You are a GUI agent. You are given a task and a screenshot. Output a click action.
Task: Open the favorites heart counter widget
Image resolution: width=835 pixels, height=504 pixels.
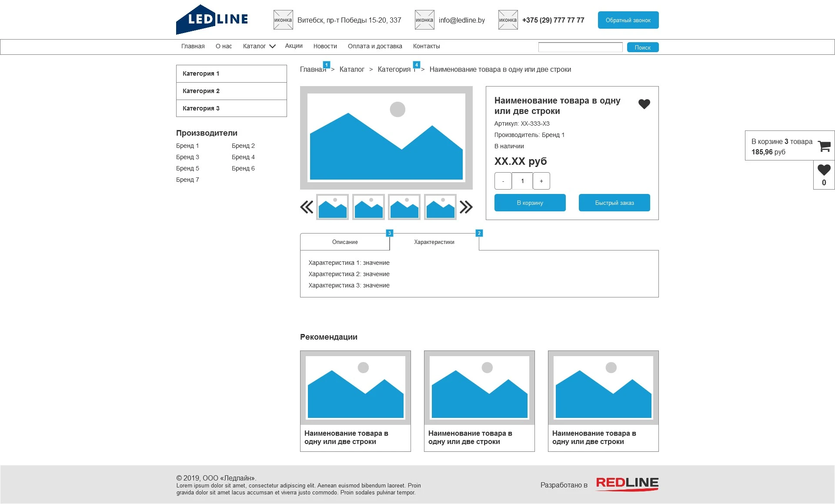824,175
